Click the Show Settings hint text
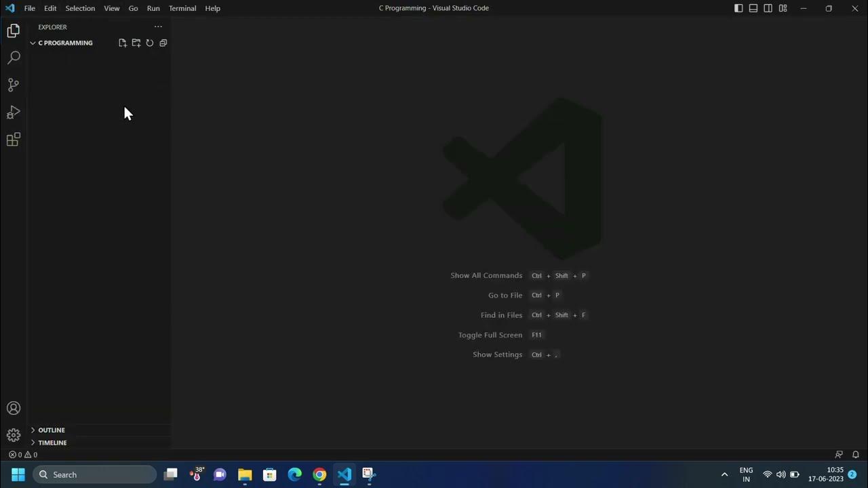Image resolution: width=868 pixels, height=488 pixels. 498,354
